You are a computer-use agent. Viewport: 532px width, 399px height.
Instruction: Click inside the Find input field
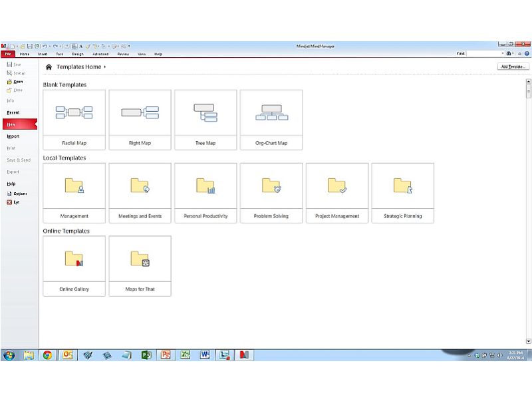tap(483, 54)
